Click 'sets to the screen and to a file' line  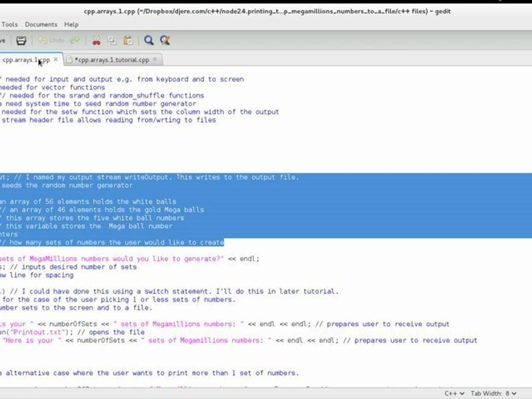click(76, 308)
